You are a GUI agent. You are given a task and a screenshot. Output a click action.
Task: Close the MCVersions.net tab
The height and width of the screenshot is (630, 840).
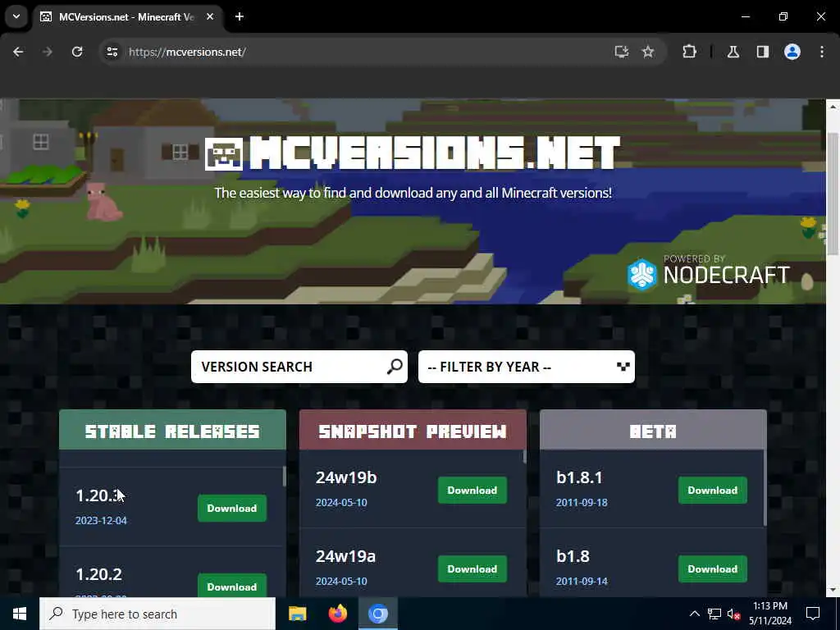point(210,16)
